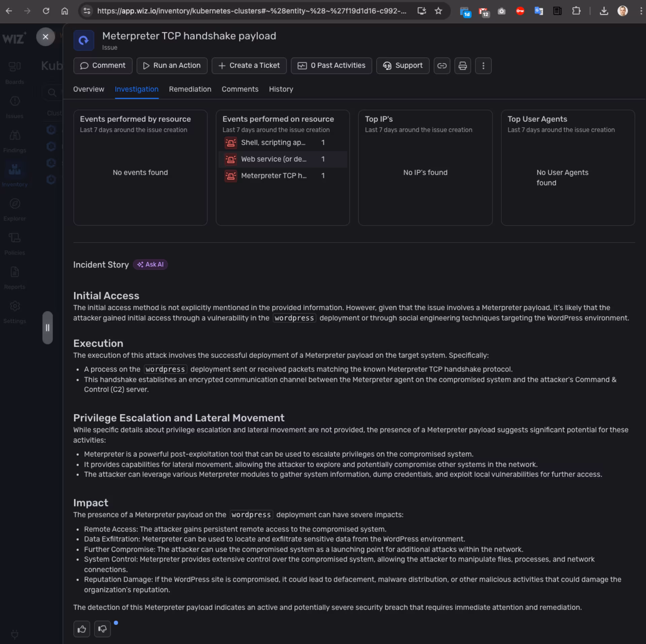Click the panel resize drag handle
This screenshot has height=644, width=646.
[47, 327]
